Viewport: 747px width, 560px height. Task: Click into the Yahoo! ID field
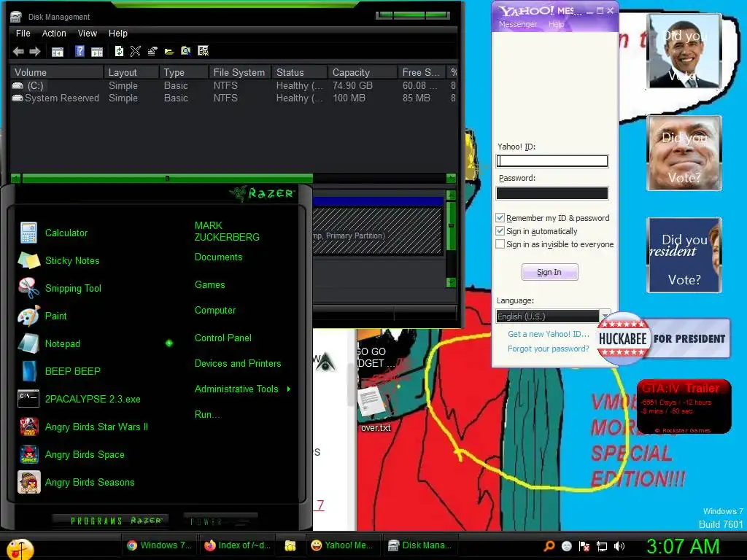(x=552, y=161)
